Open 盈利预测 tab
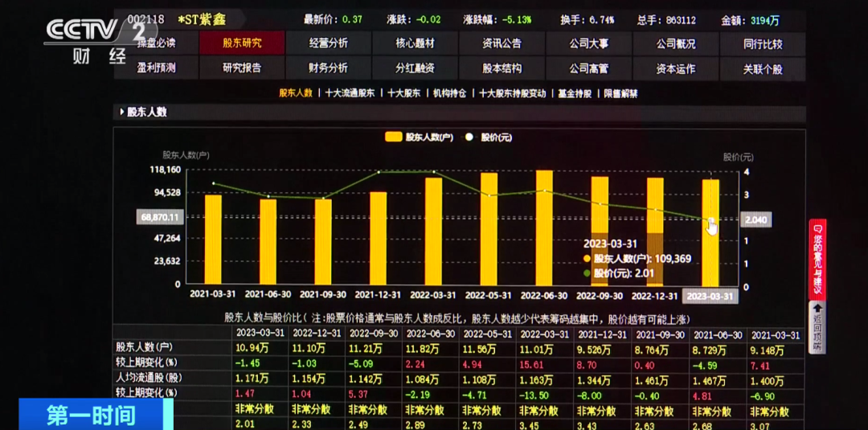 pos(157,68)
